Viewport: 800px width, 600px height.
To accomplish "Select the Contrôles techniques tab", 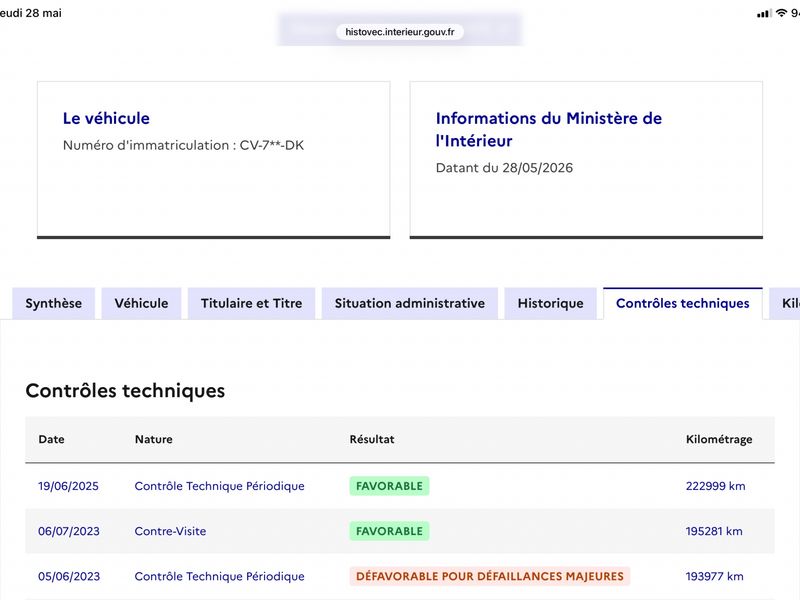I will (683, 304).
